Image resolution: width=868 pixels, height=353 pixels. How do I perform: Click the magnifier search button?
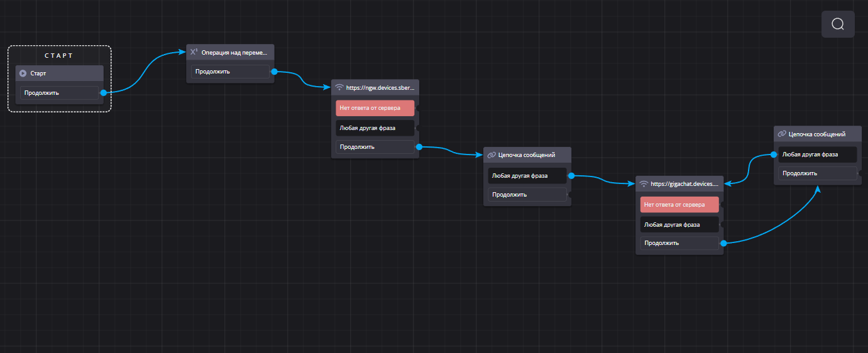(x=838, y=24)
